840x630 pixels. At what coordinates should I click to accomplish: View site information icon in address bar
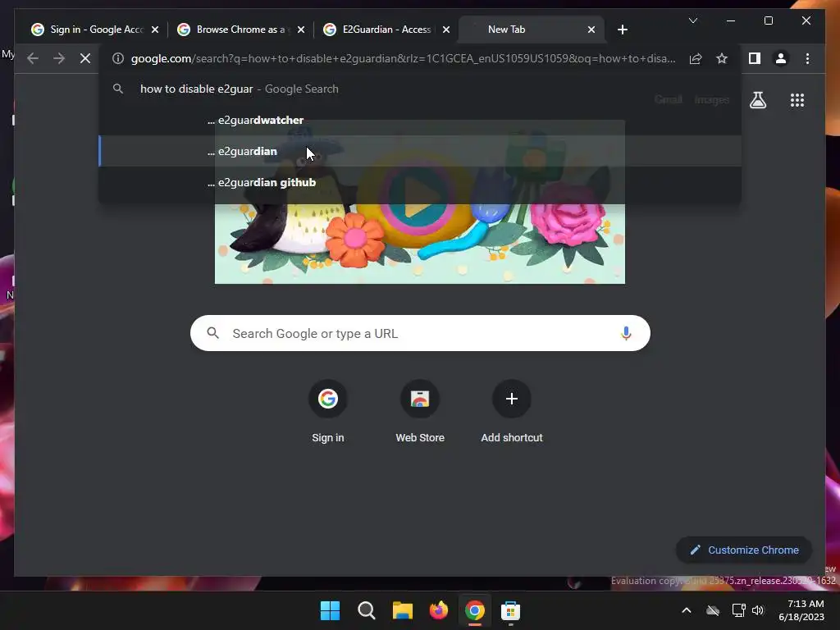pos(118,58)
